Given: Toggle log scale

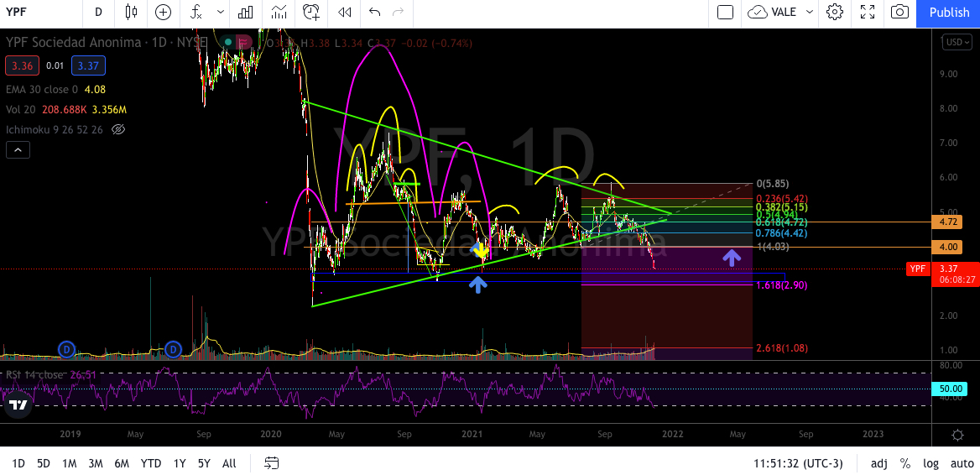Looking at the screenshot, I should click(x=930, y=464).
